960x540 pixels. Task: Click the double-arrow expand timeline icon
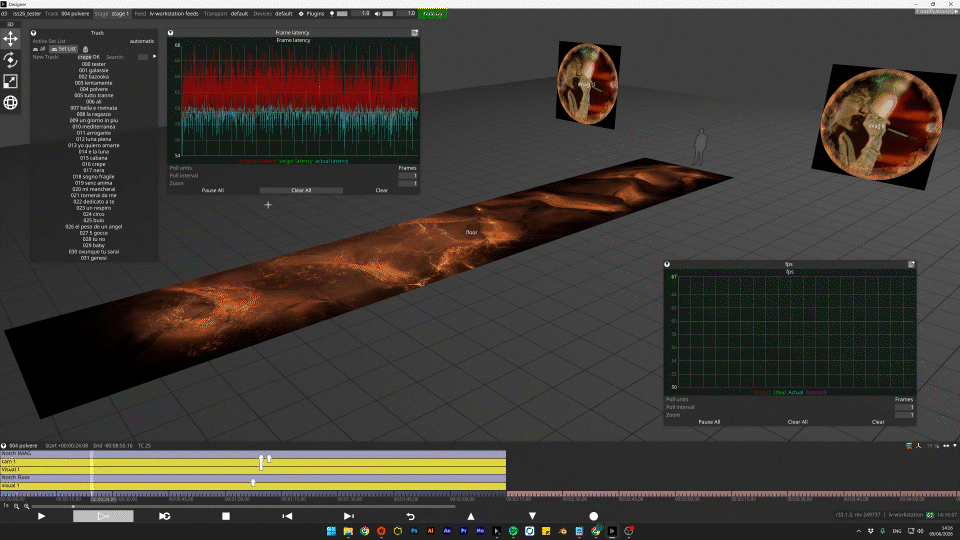[x=946, y=446]
